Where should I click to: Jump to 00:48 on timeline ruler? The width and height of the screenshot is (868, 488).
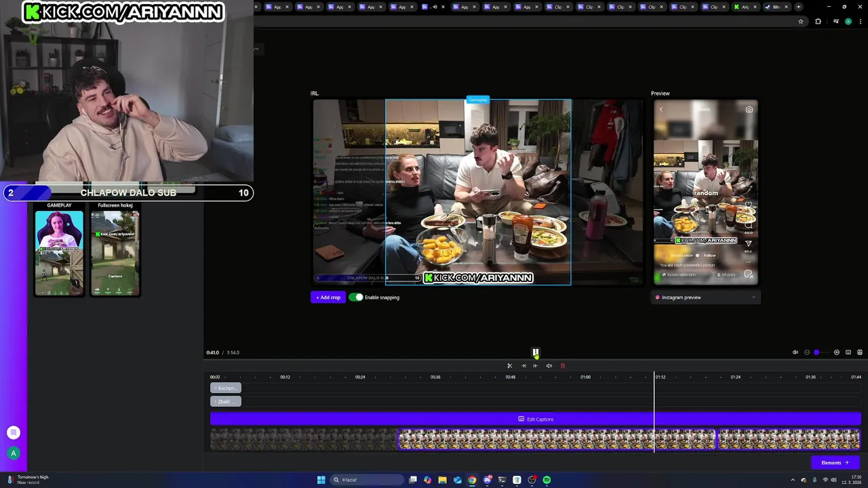click(x=510, y=377)
